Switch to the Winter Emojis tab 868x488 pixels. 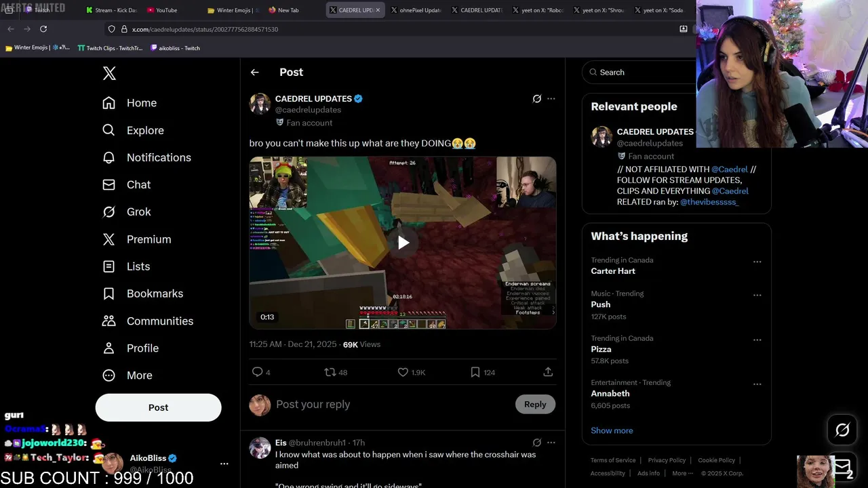(x=234, y=10)
